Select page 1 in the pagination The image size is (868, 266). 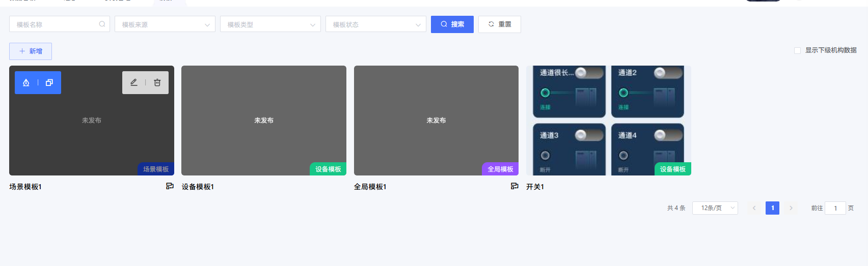click(x=772, y=208)
